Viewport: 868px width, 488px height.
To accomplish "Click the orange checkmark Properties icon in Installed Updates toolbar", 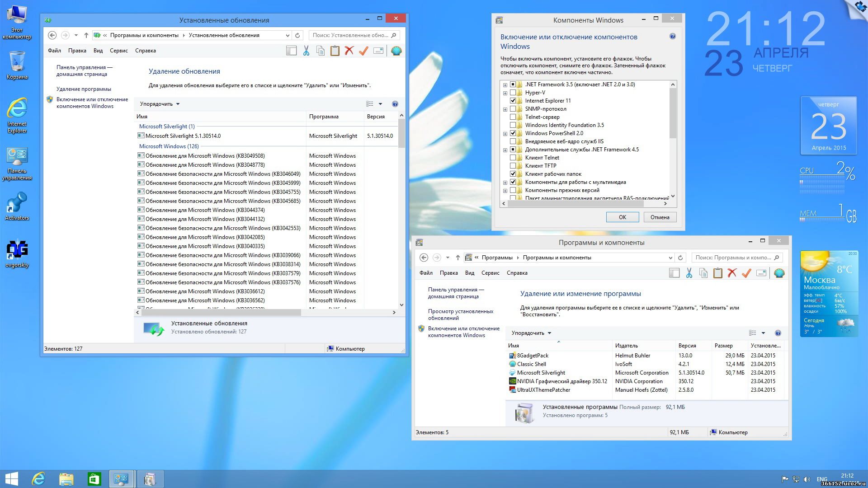I will [x=363, y=51].
